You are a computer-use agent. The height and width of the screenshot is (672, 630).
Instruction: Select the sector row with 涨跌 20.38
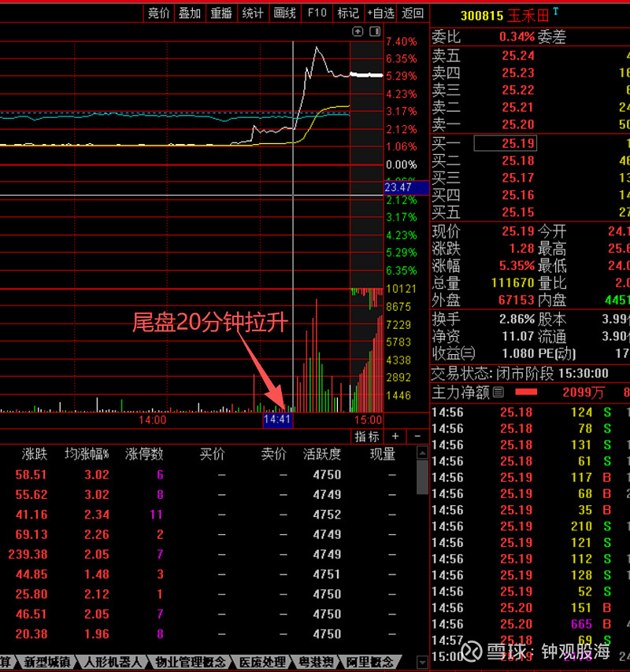click(x=208, y=634)
